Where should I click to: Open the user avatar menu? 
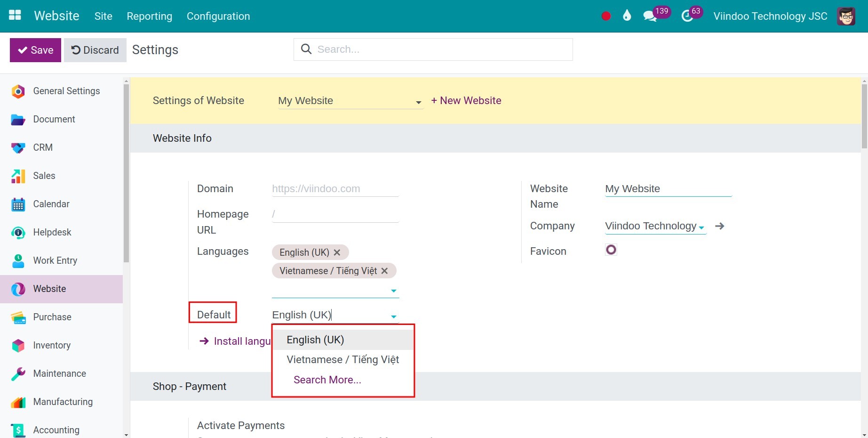846,16
